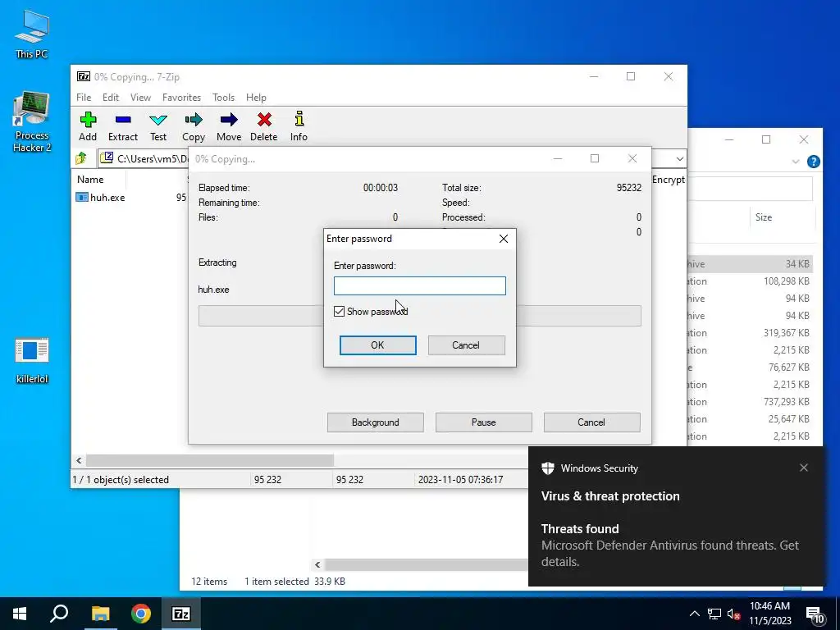This screenshot has width=840, height=630.
Task: Open the network tray icon
Action: (x=714, y=614)
